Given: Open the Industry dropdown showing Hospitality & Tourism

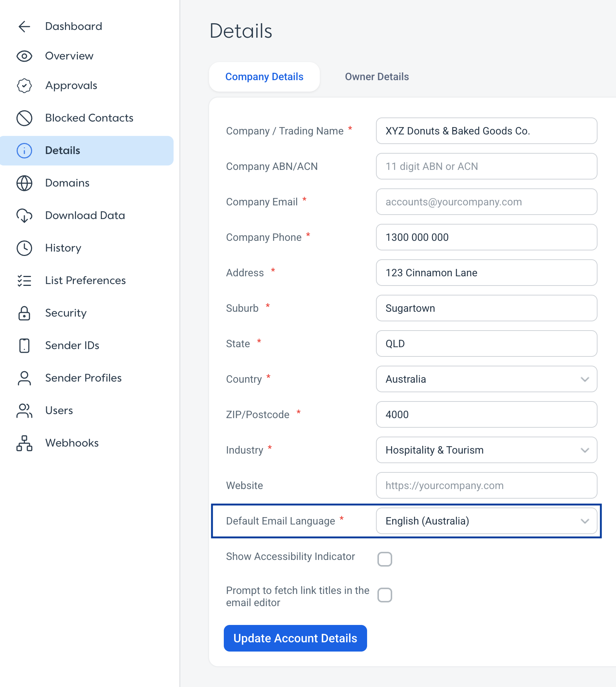Looking at the screenshot, I should click(x=486, y=450).
